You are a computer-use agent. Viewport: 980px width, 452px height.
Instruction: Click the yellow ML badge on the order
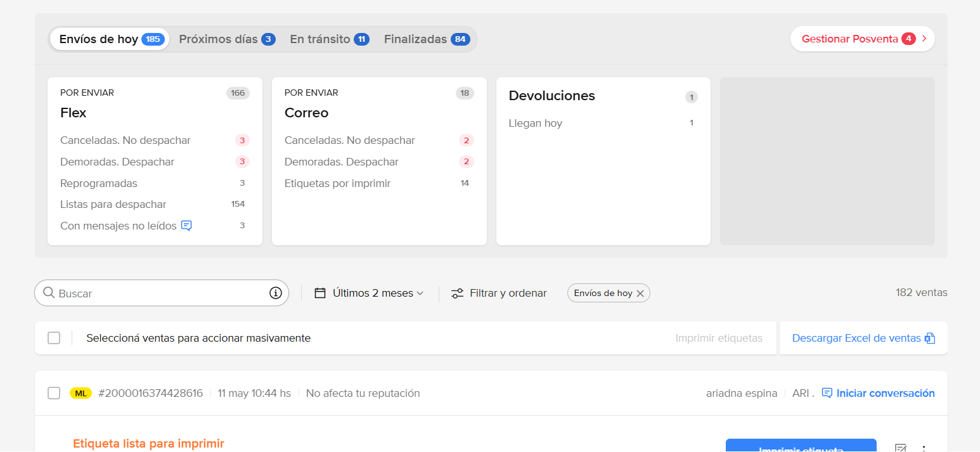(x=81, y=393)
